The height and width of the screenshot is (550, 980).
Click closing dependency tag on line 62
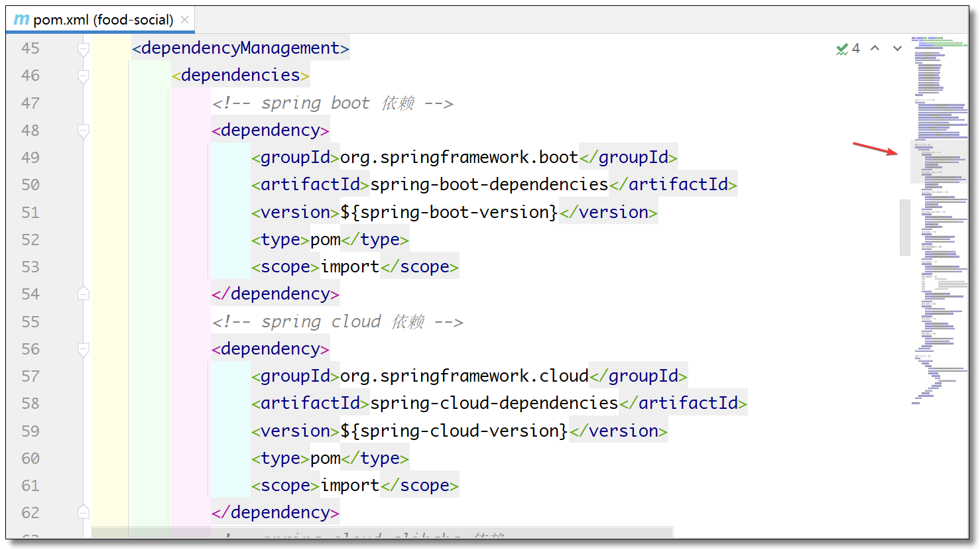coord(275,513)
